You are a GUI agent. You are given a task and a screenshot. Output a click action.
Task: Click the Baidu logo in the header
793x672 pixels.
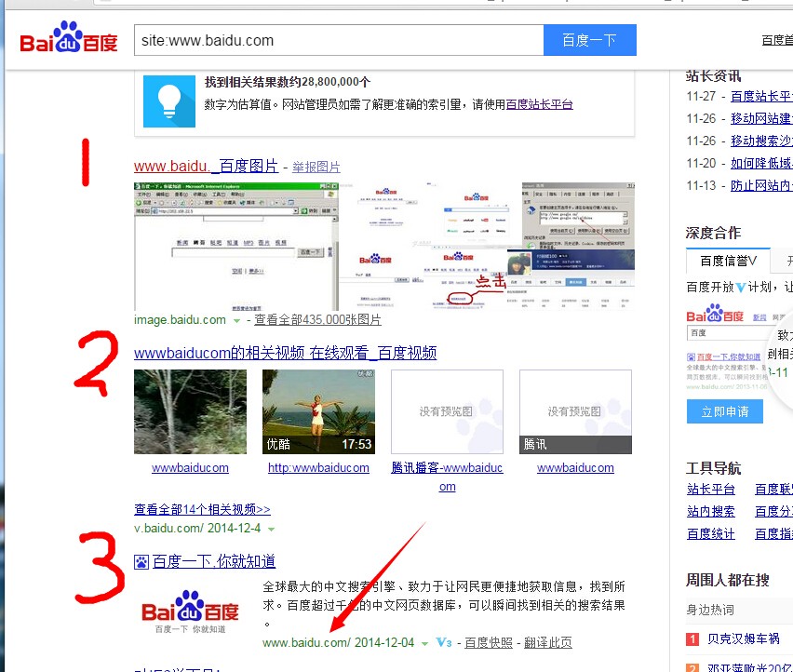(x=69, y=42)
